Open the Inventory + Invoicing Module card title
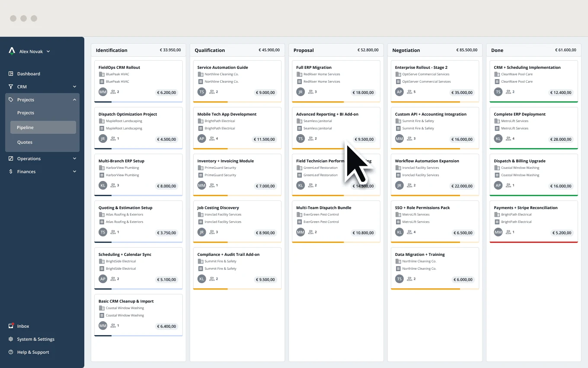This screenshot has height=368, width=588. point(226,161)
